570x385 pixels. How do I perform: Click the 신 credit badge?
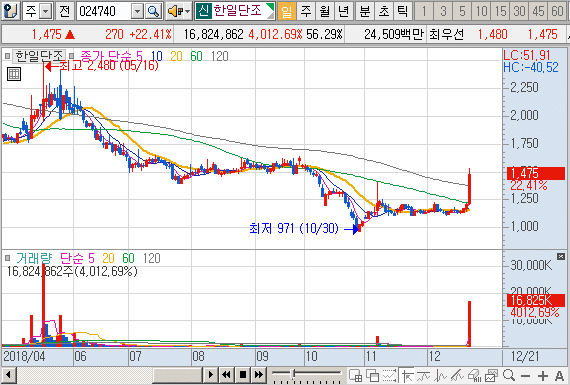tap(204, 11)
